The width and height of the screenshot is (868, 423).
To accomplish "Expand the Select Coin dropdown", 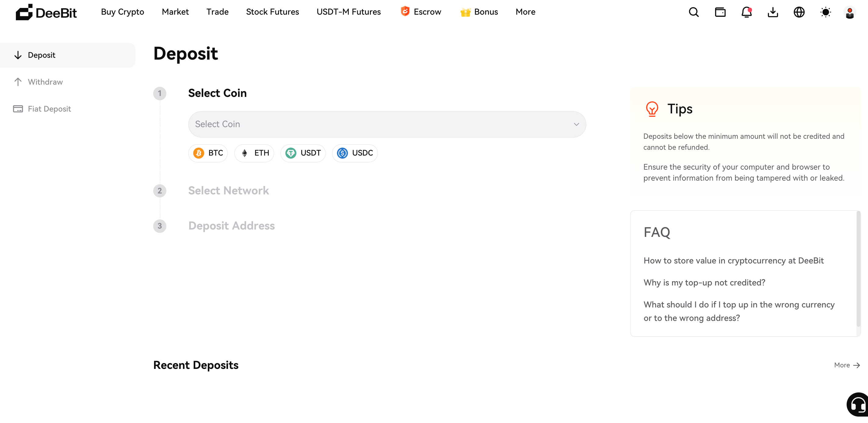I will click(x=387, y=124).
